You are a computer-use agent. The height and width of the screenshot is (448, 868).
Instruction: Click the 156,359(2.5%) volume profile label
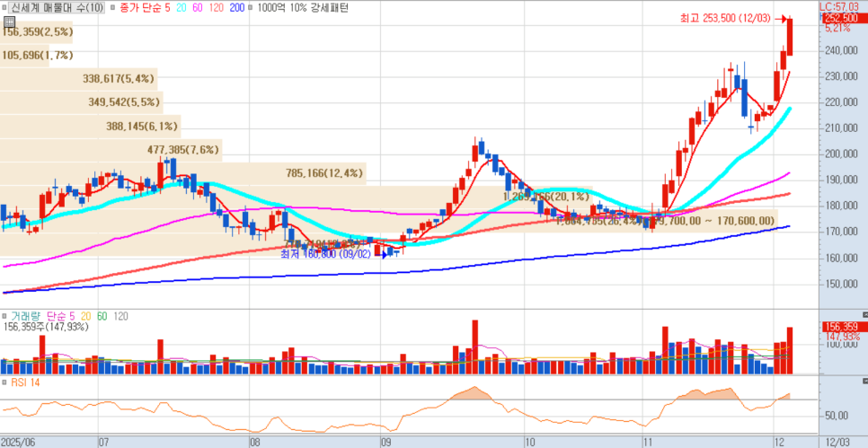(37, 32)
